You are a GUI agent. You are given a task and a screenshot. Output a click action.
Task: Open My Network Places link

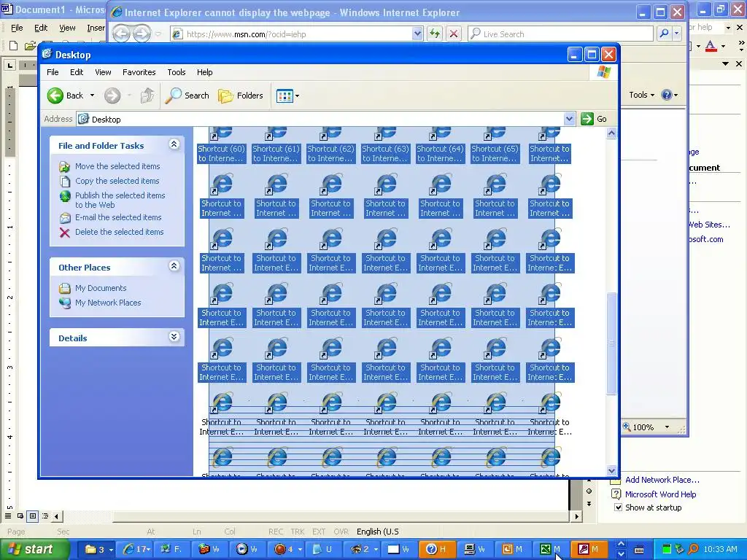click(x=108, y=303)
